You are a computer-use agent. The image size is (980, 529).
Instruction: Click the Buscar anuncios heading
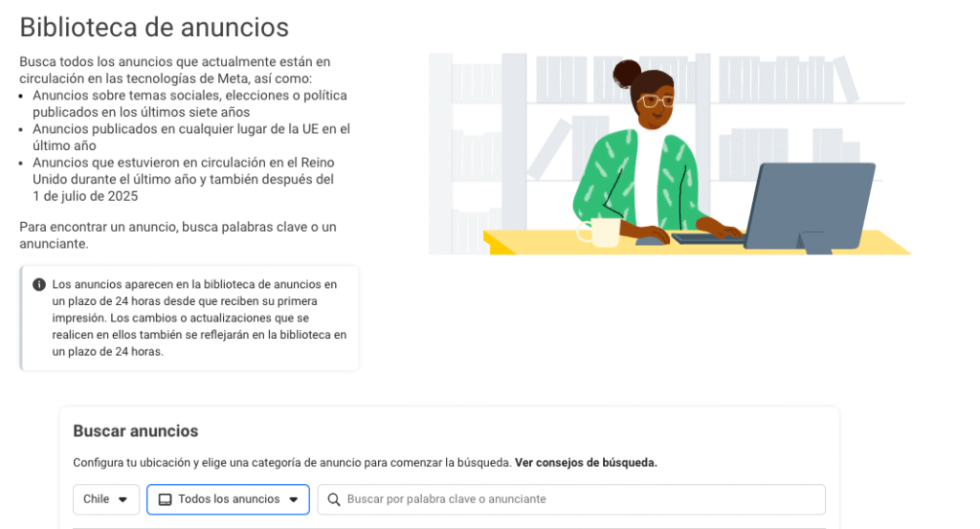pyautogui.click(x=136, y=430)
